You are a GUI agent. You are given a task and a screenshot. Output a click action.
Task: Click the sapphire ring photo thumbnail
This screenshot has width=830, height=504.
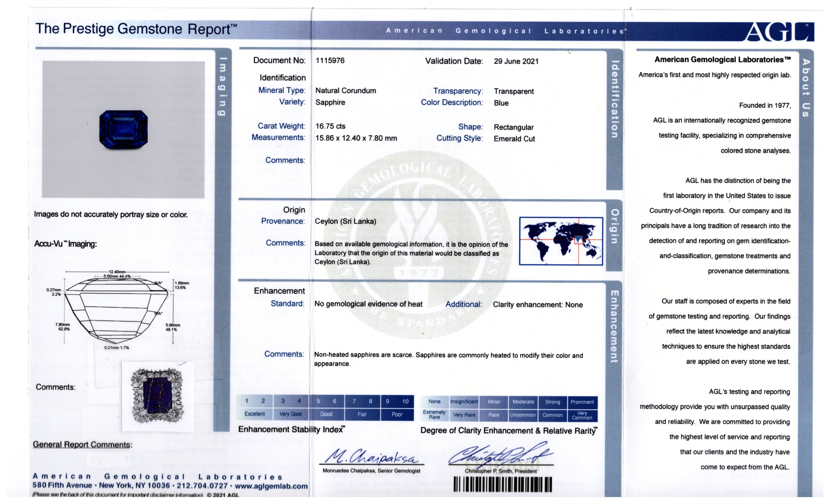pos(157,396)
